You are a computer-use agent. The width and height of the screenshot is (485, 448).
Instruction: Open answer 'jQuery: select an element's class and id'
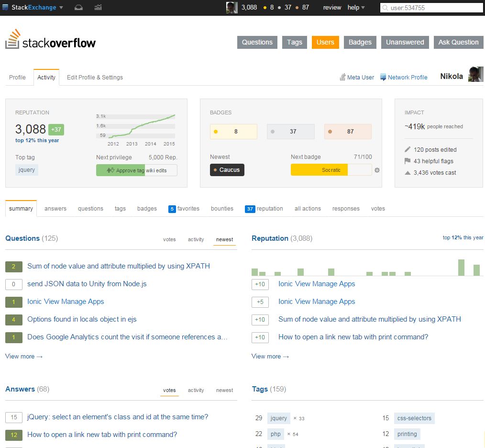click(118, 417)
